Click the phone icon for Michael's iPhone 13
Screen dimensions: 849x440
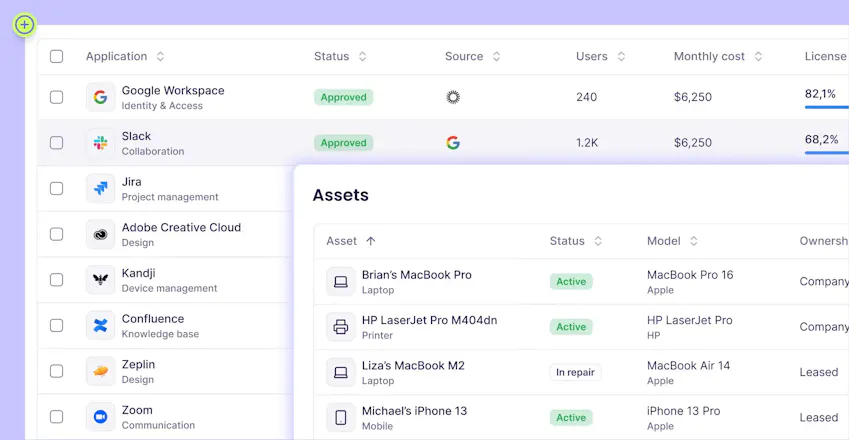click(341, 418)
